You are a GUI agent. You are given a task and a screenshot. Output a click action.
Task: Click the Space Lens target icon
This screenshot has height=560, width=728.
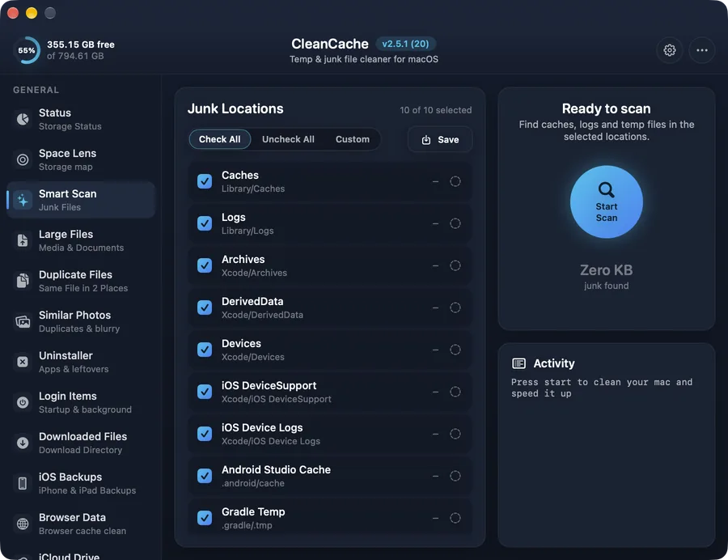tap(23, 159)
